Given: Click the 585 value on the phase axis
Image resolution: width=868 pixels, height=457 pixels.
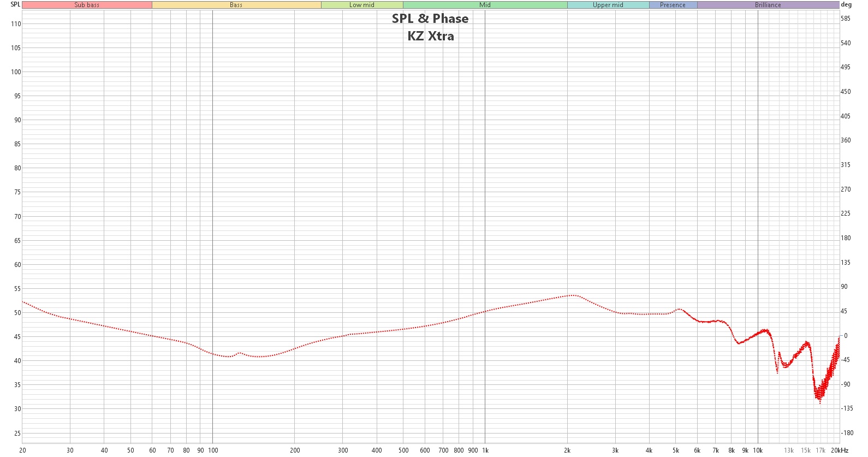Looking at the screenshot, I should pyautogui.click(x=846, y=19).
